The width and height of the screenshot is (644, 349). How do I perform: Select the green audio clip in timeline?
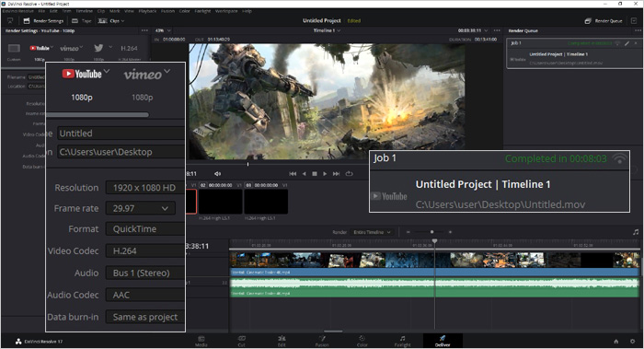(434, 287)
